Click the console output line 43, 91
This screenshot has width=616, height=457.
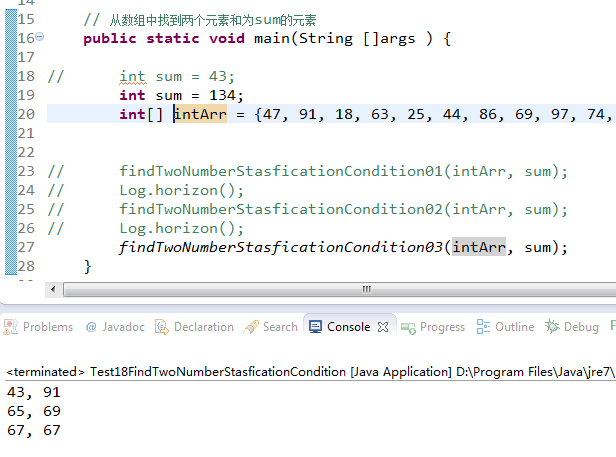pyautogui.click(x=34, y=392)
